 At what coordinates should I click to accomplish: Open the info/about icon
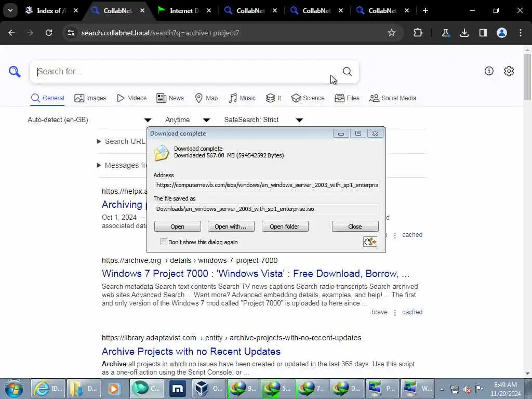489,71
